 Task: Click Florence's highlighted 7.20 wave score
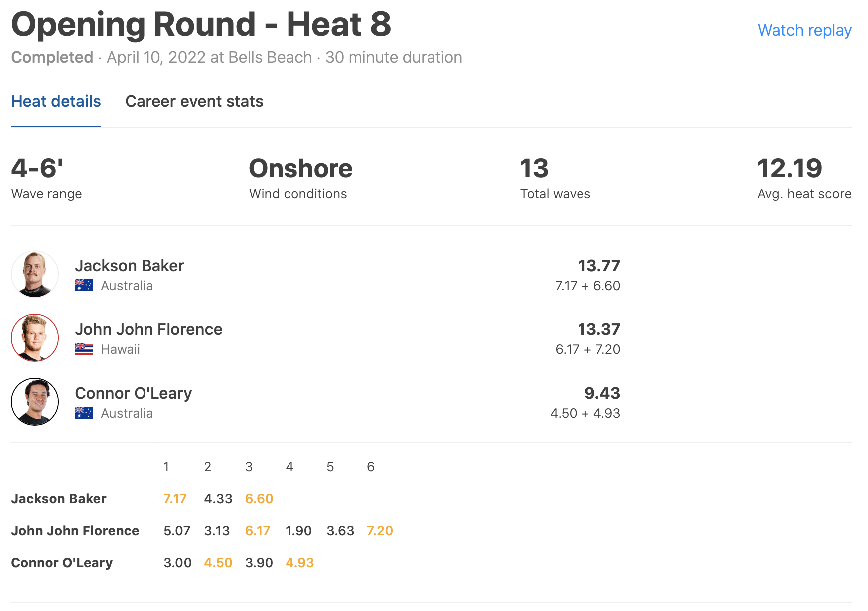(x=380, y=531)
